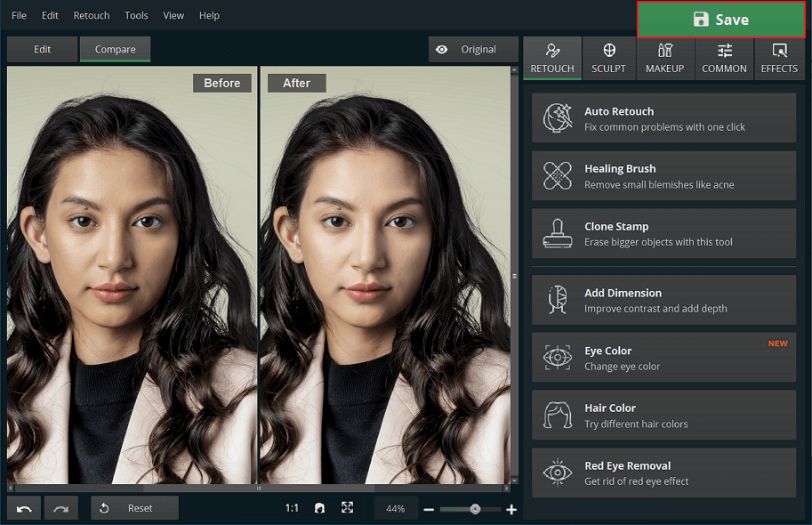Select the Clone Stamp tool
Image resolution: width=812 pixels, height=525 pixels.
coord(663,233)
